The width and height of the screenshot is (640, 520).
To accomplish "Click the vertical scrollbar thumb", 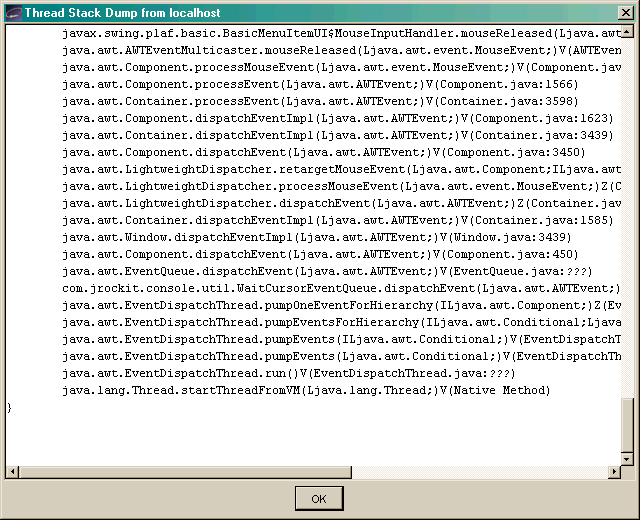I will (627, 425).
